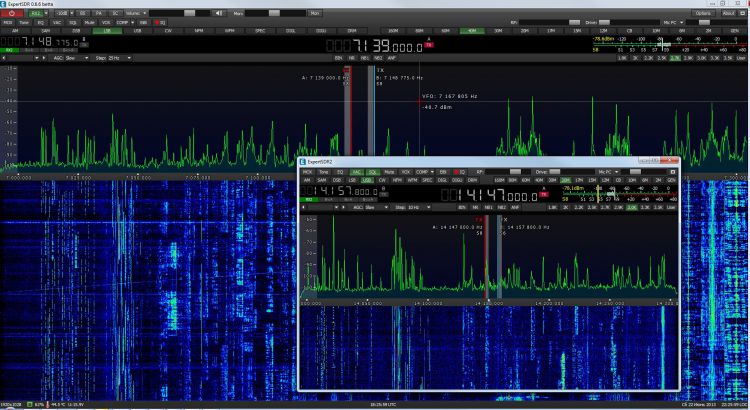Open Mic PC dropdown in main window
Screen dimensions: 750x410
tap(682, 22)
